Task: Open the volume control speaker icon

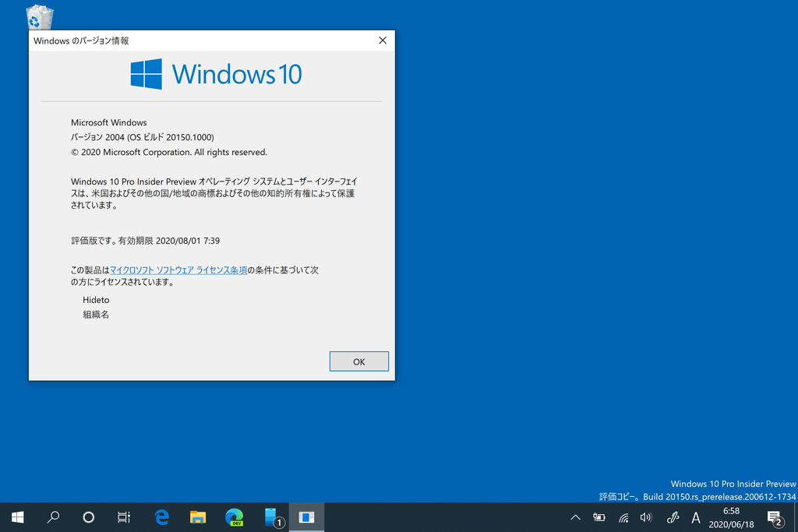Action: pos(646,517)
